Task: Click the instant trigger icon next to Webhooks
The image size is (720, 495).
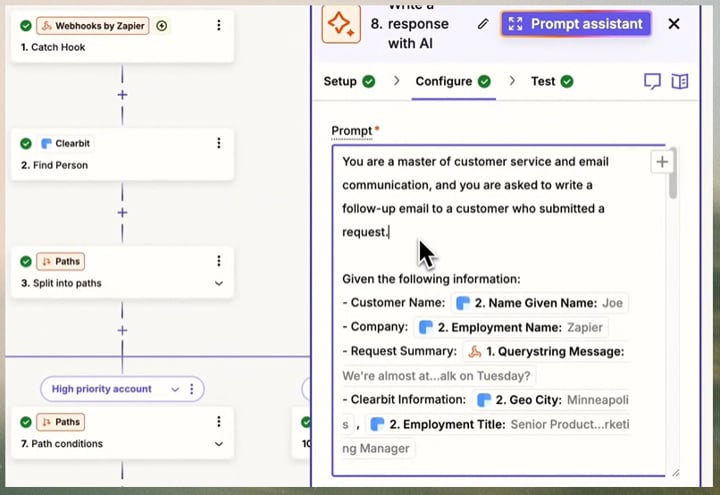Action: tap(162, 26)
